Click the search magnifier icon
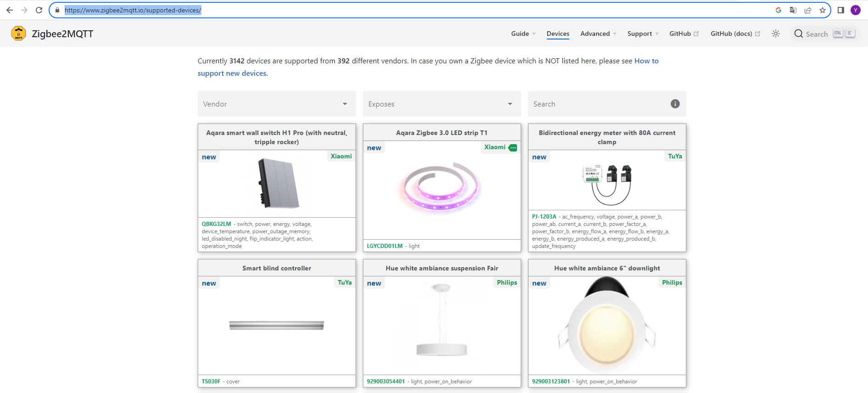This screenshot has height=393, width=868. click(799, 34)
